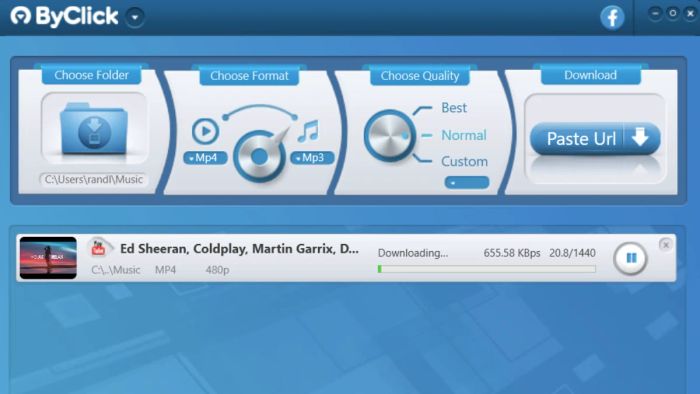Click the Paste Url down arrow
700x394 pixels.
pos(641,137)
